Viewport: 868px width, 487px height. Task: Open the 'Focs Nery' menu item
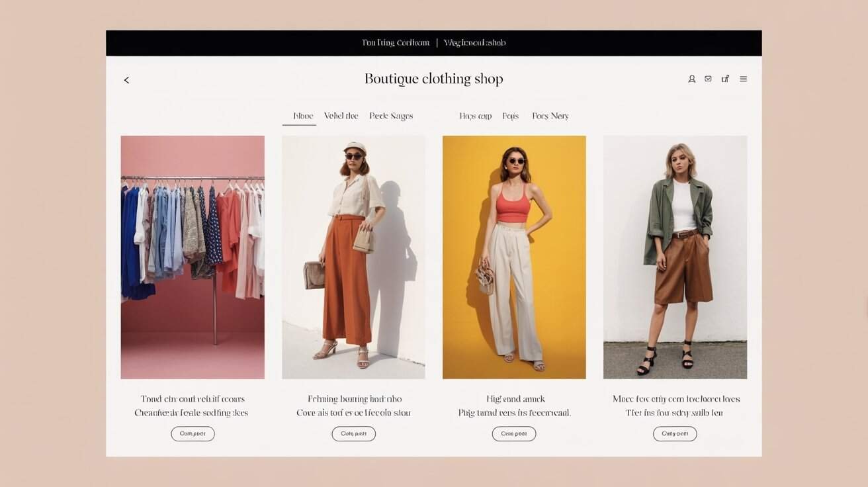550,115
